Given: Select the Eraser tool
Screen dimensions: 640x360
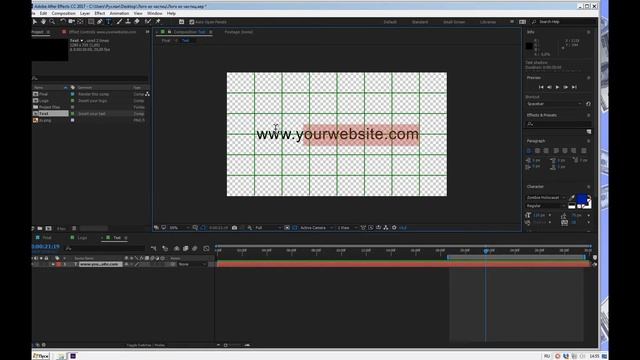Looking at the screenshot, I should (x=137, y=22).
